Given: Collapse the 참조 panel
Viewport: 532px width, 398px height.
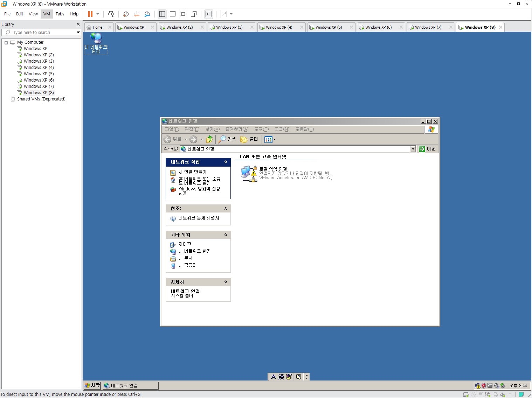Looking at the screenshot, I should click(226, 209).
